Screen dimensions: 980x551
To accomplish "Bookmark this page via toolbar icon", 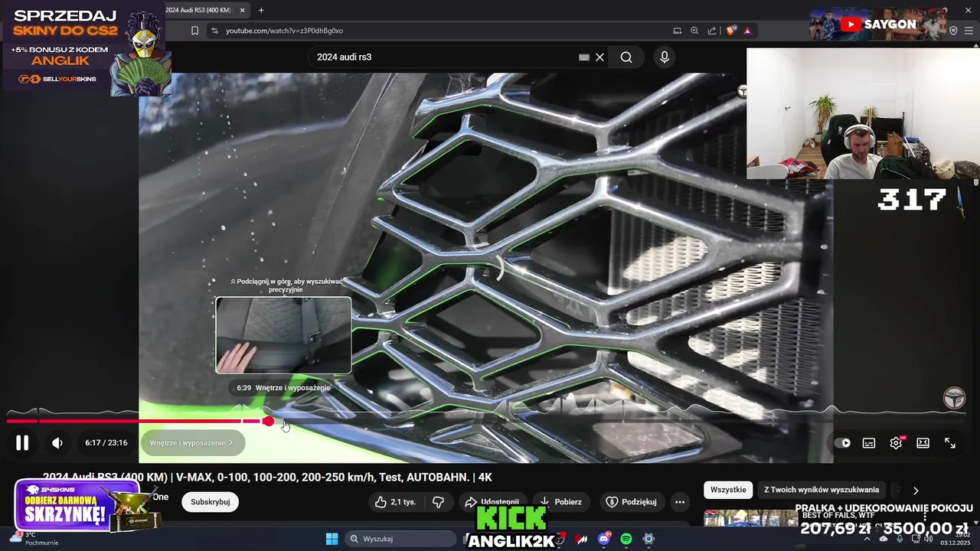I will 194,31.
